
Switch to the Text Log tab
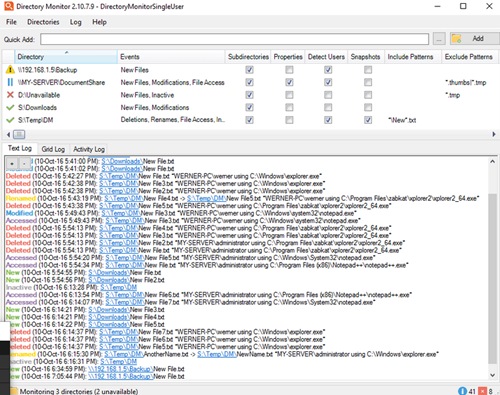coord(20,148)
